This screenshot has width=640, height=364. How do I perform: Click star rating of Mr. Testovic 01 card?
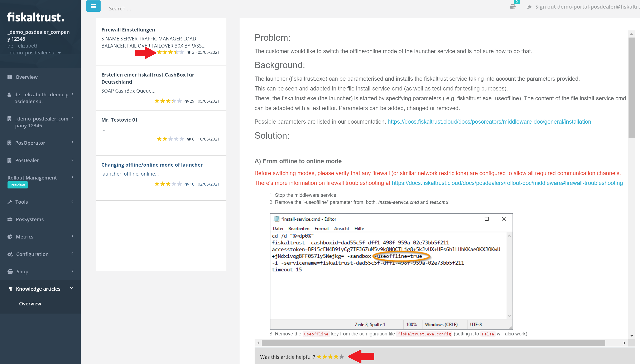click(170, 139)
